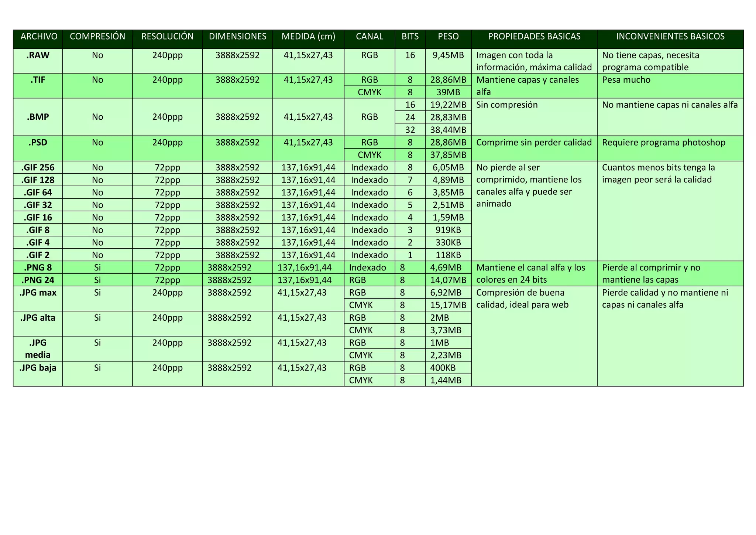Click the 118KB weight cell
This screenshot has height=535, width=756.
coord(448,255)
